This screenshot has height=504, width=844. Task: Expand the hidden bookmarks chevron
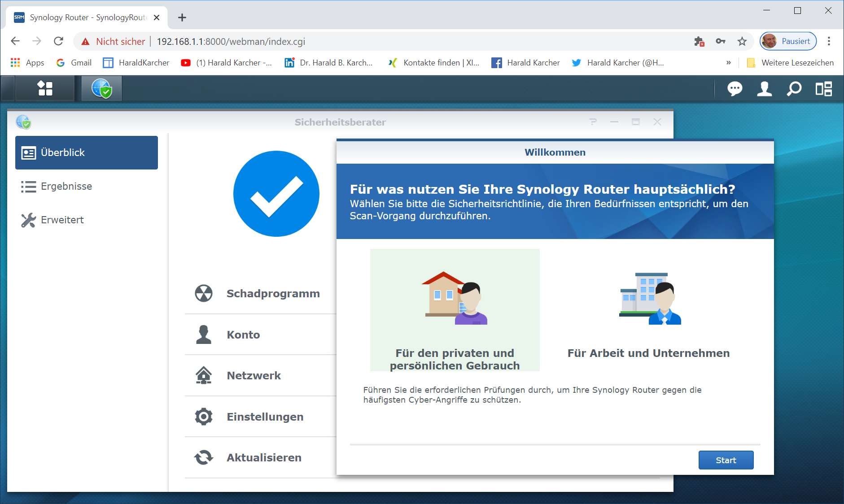(x=728, y=63)
